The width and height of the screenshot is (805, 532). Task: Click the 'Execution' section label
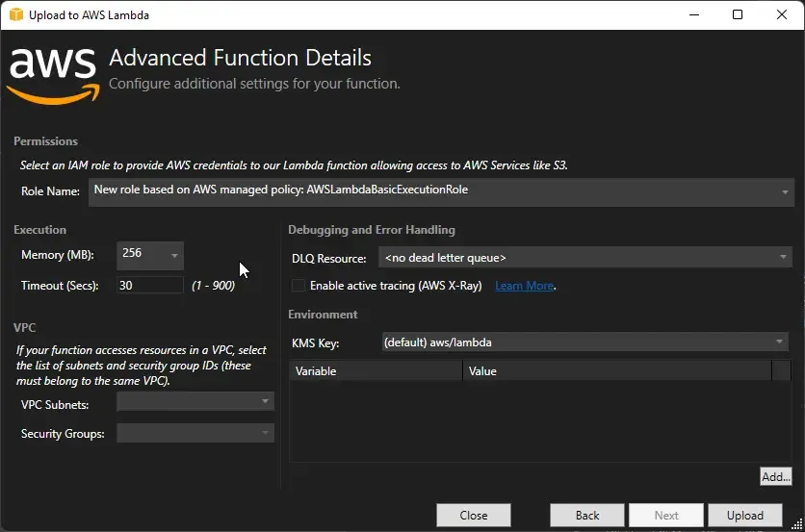[40, 230]
